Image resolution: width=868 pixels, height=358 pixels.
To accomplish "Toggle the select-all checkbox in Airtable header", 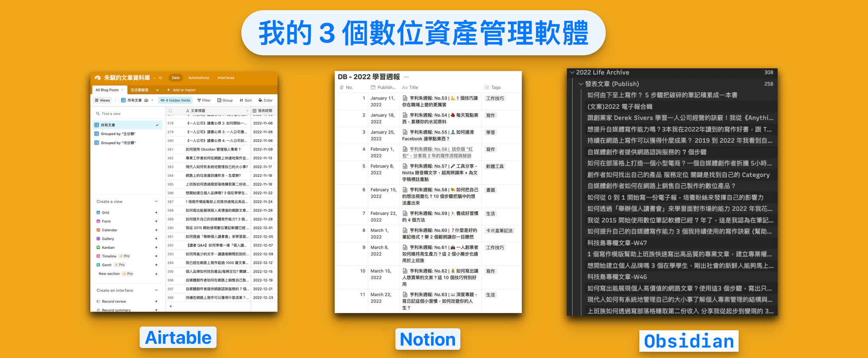I will click(x=171, y=111).
